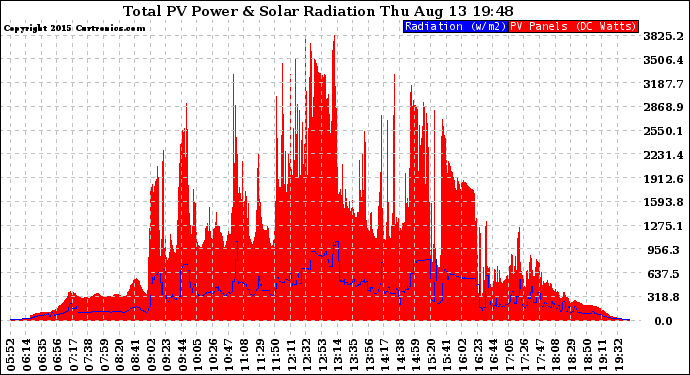Click the x-axis time label 16:44
The width and height of the screenshot is (690, 375).
(x=492, y=355)
